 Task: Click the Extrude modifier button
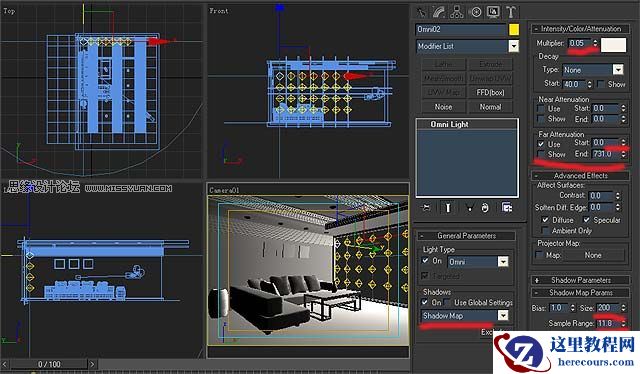click(x=490, y=64)
